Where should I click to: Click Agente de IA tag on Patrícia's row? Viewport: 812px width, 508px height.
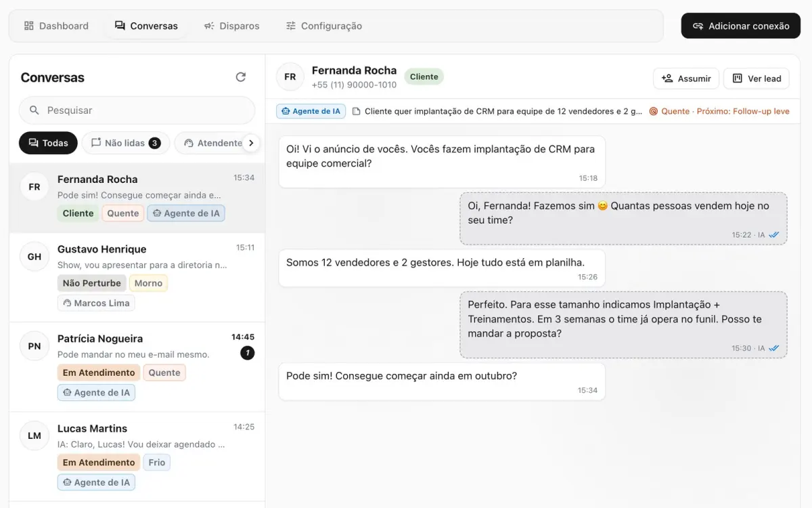tap(96, 392)
